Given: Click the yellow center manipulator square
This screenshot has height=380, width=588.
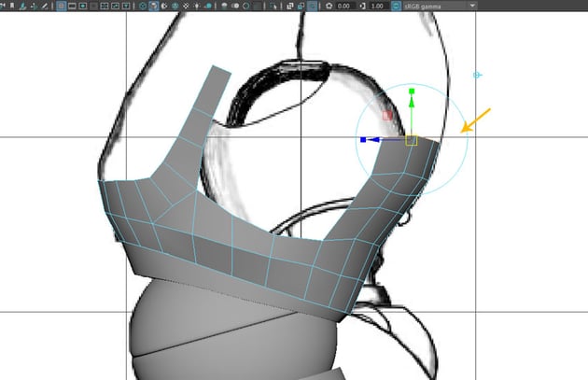Looking at the screenshot, I should tap(412, 140).
